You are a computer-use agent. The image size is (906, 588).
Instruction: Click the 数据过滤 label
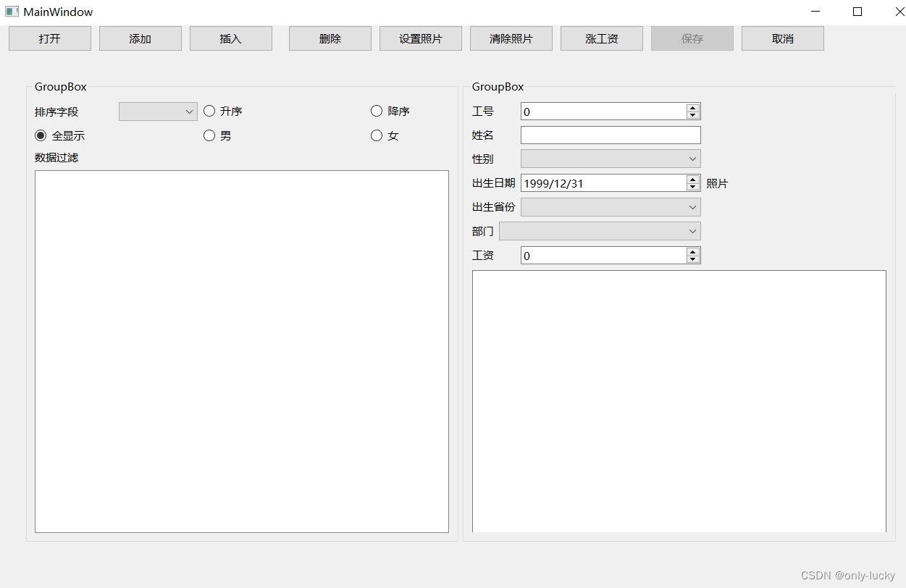pos(56,157)
